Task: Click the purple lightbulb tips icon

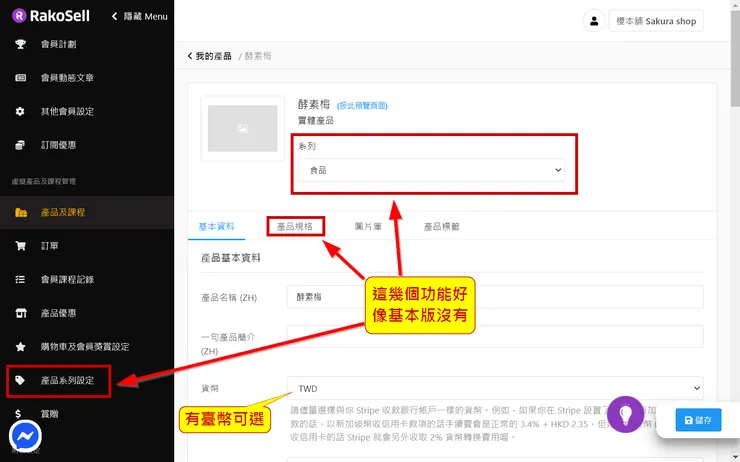Action: (625, 414)
